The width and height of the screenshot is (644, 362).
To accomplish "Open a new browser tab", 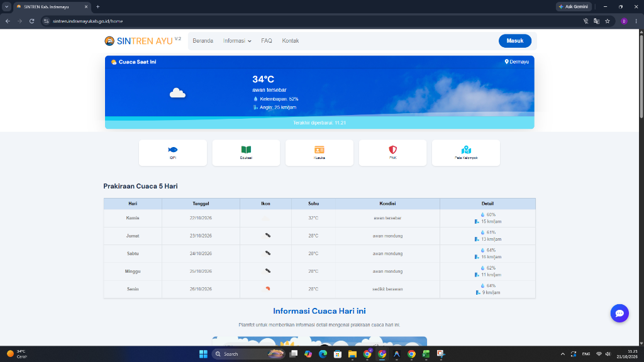I will 97,6.
